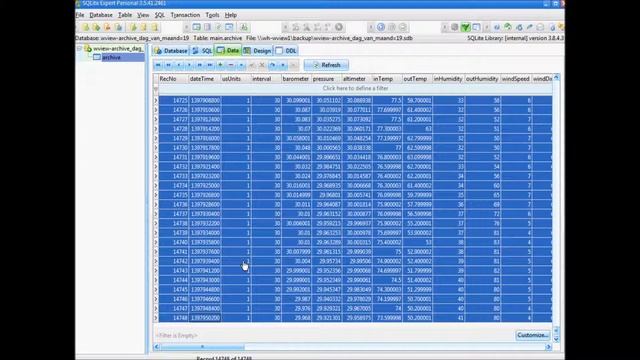Viewport: 640px width, 360px height.
Task: Select RecNo cell 14748
Action: (x=173, y=318)
